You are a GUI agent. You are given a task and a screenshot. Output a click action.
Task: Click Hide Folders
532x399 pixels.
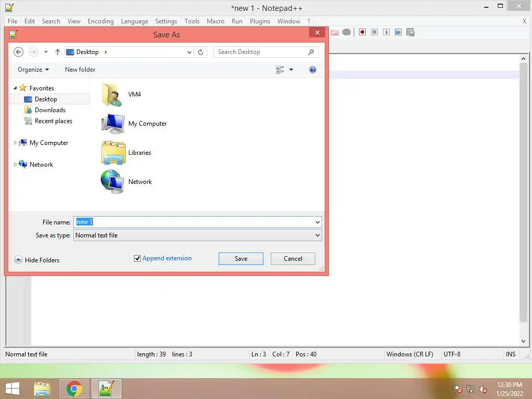pyautogui.click(x=37, y=260)
